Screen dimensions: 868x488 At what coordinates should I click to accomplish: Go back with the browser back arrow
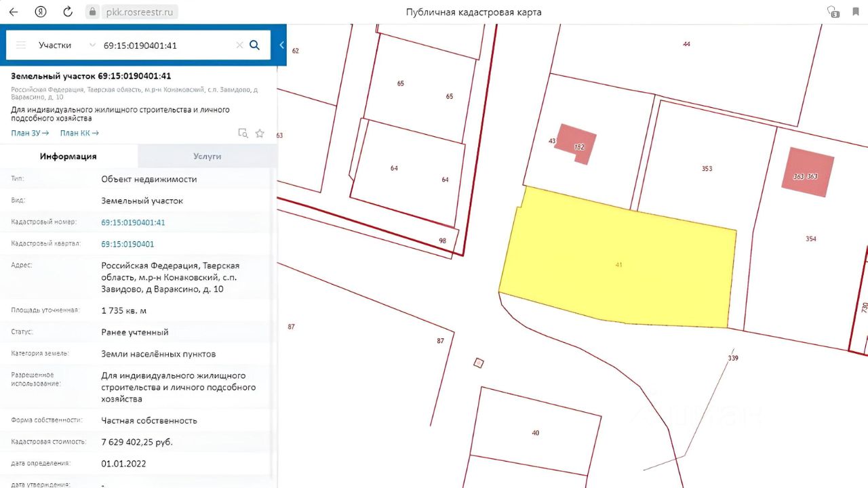tap(13, 12)
